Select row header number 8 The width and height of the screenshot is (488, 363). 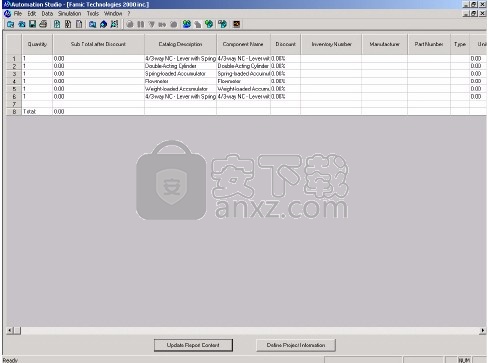(14, 112)
